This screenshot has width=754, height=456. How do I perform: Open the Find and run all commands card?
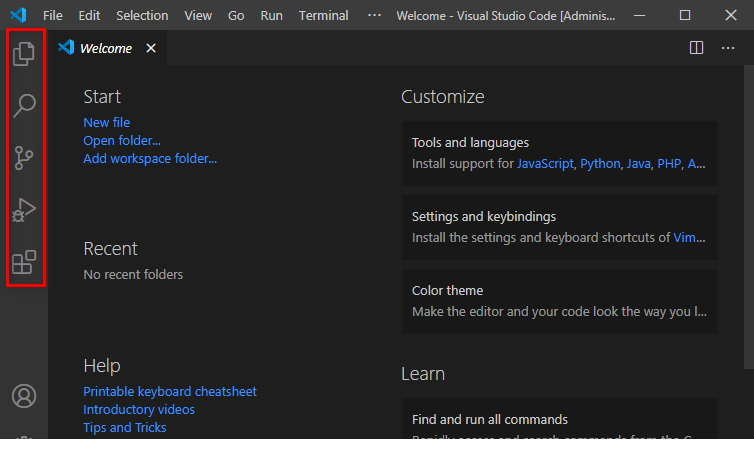pyautogui.click(x=560, y=419)
